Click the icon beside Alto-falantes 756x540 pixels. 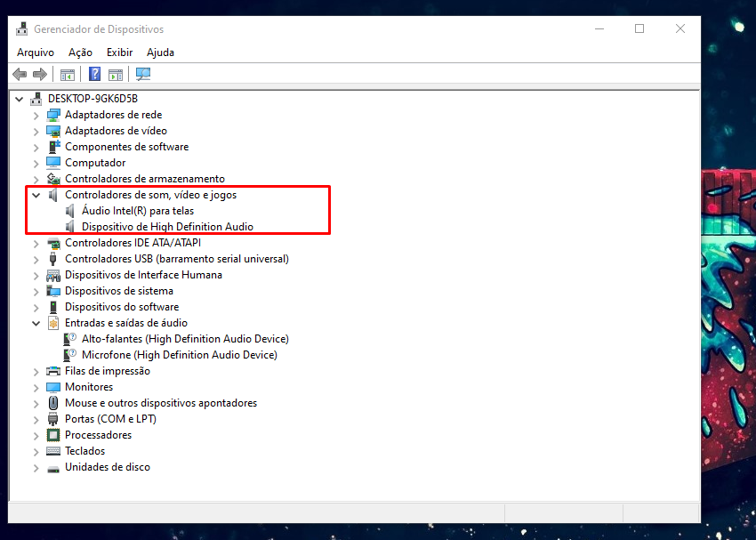(70, 338)
